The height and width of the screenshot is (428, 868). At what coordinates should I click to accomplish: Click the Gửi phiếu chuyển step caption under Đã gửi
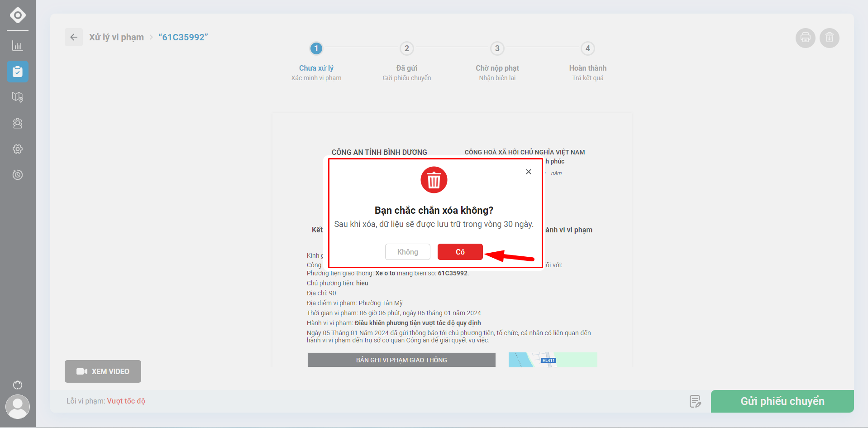pos(407,78)
